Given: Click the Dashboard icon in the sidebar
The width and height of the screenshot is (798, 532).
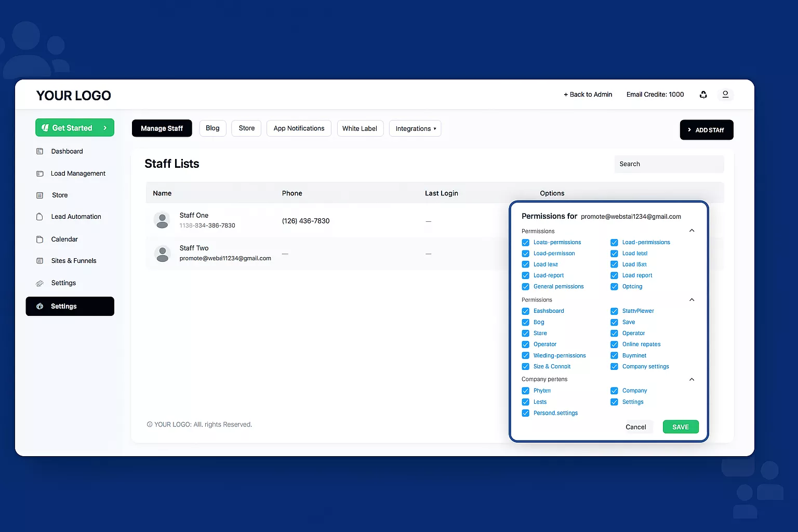Looking at the screenshot, I should 39,151.
